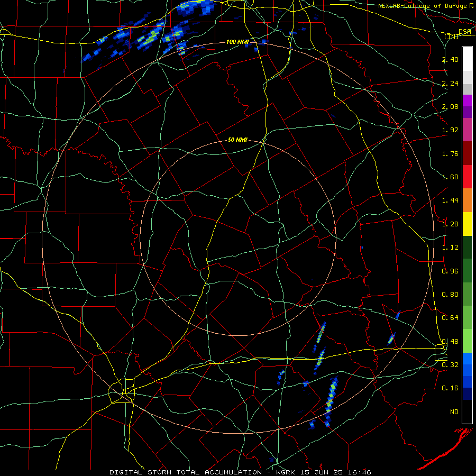Click the 50 NMI range ring label
This screenshot has height=476, width=476.
point(237,140)
